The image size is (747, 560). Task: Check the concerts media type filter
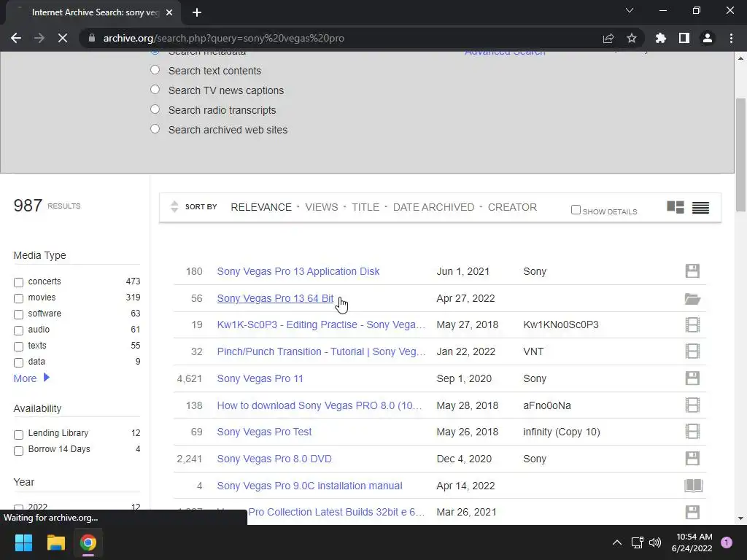point(18,282)
